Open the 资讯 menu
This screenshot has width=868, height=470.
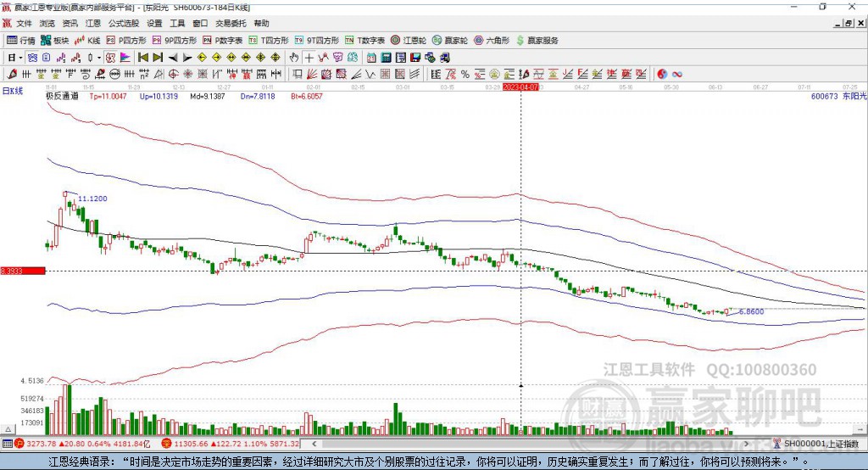(x=70, y=23)
